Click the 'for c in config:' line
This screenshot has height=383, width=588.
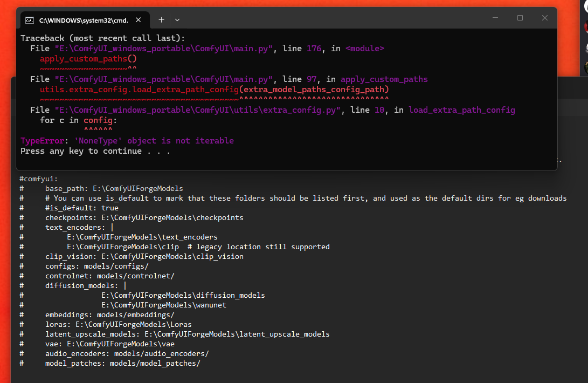(x=78, y=120)
